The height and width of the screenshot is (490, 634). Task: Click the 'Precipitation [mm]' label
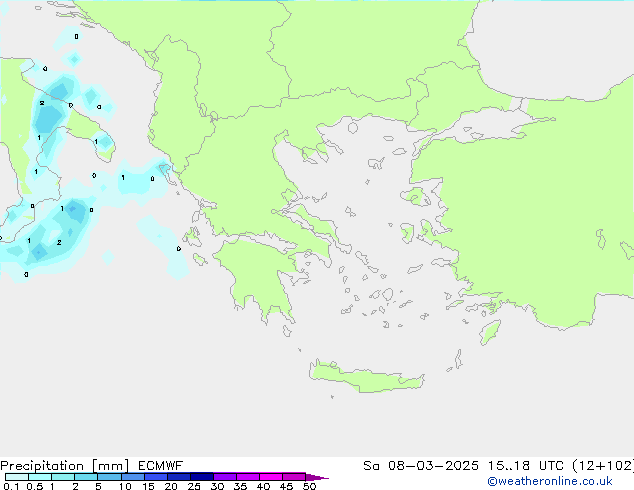coord(65,466)
